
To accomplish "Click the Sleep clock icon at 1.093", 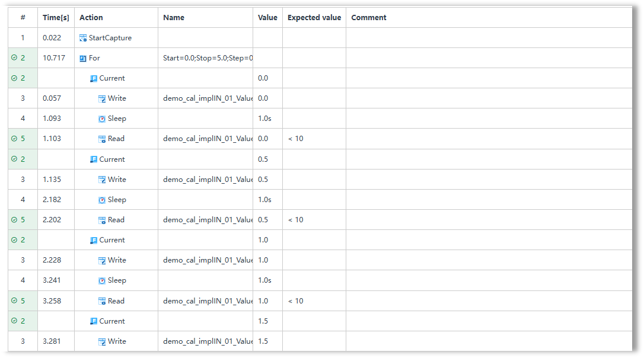I will (102, 119).
